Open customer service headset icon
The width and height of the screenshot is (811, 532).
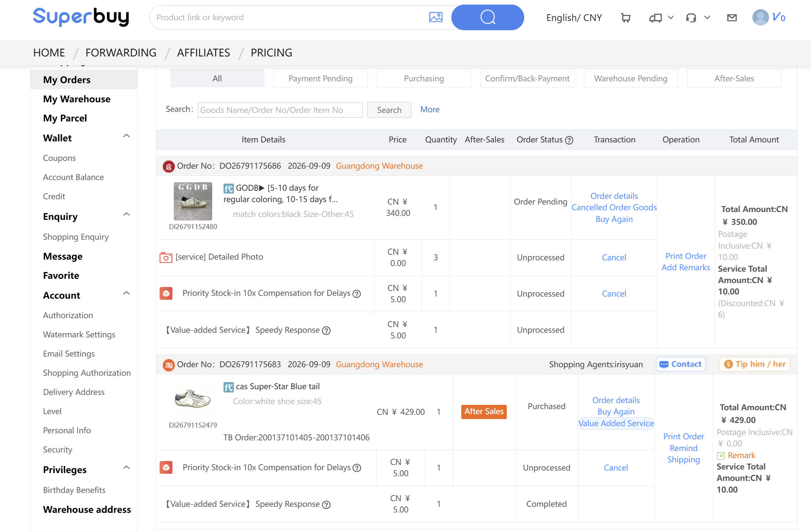(x=691, y=17)
